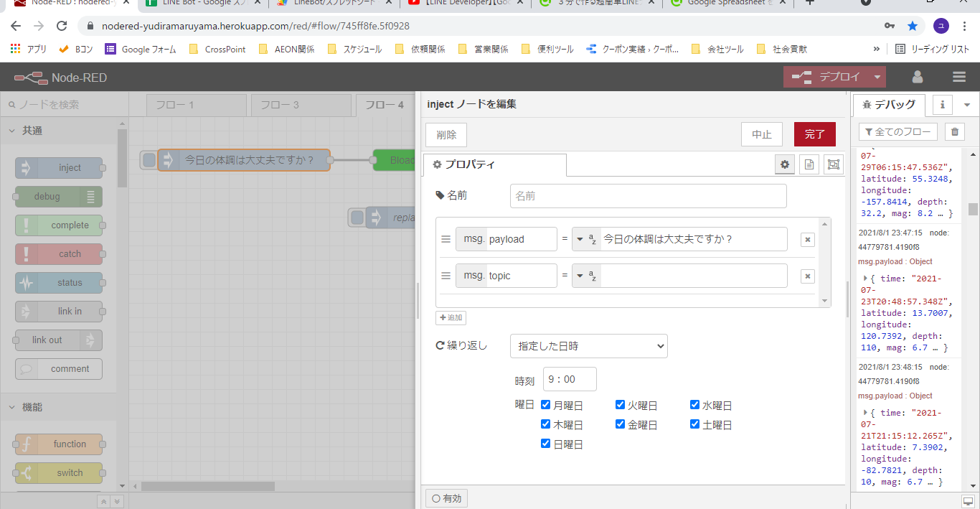Uncheck 水曜日 checkbox
This screenshot has height=509, width=980.
695,405
